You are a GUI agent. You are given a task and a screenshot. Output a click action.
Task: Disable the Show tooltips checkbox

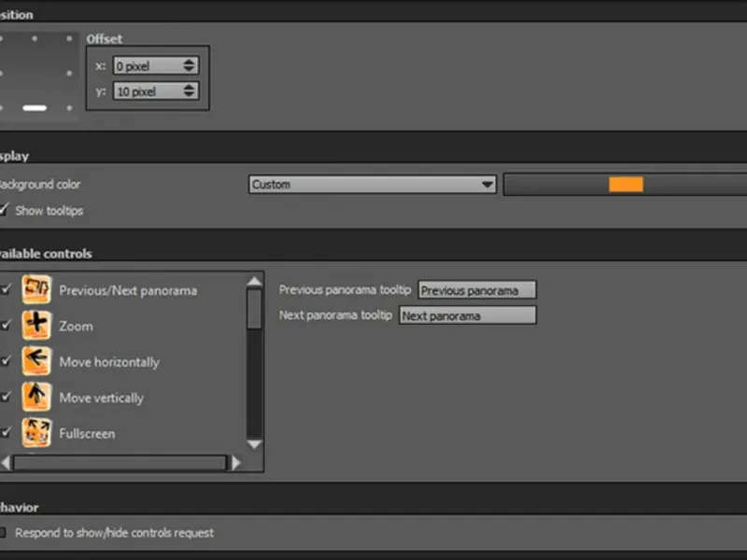point(4,209)
